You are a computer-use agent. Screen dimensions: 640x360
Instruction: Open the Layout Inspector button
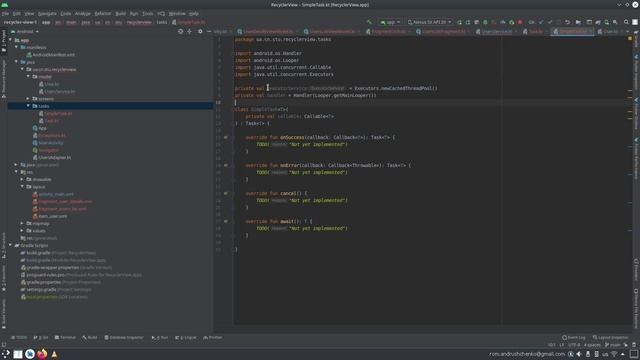(611, 338)
